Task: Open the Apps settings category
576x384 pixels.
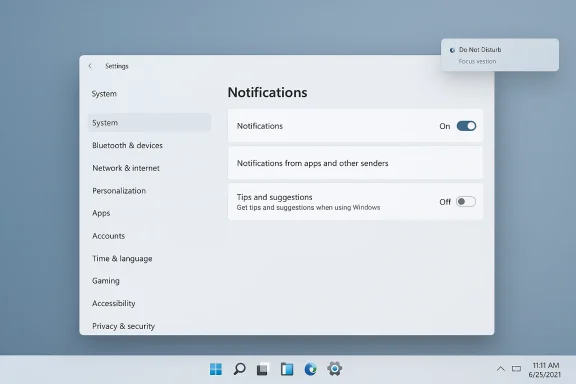Action: coord(101,213)
